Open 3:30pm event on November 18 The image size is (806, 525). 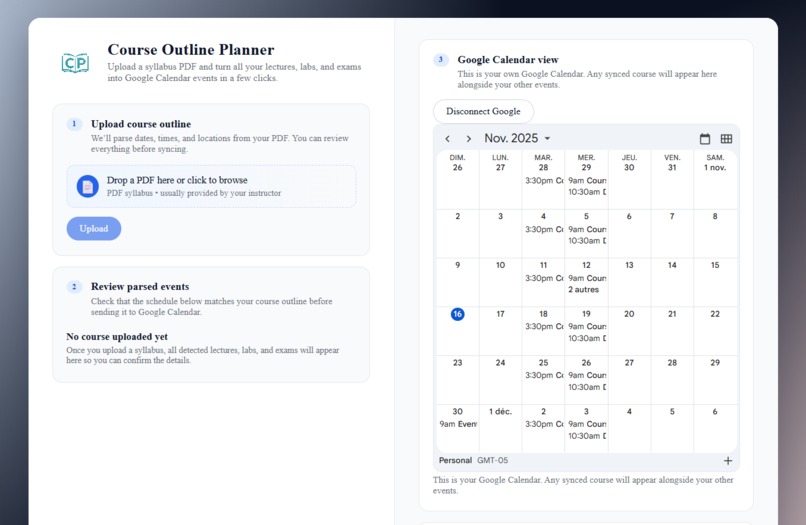tap(544, 327)
